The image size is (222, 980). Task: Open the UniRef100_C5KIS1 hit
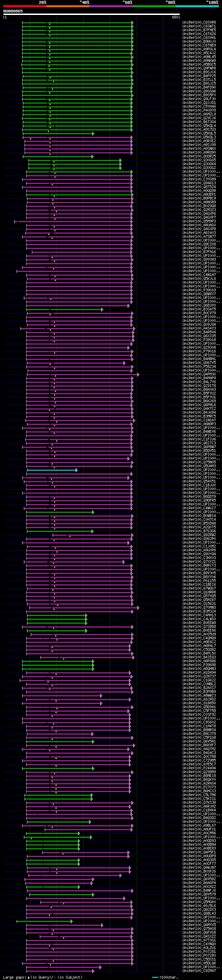tap(199, 799)
